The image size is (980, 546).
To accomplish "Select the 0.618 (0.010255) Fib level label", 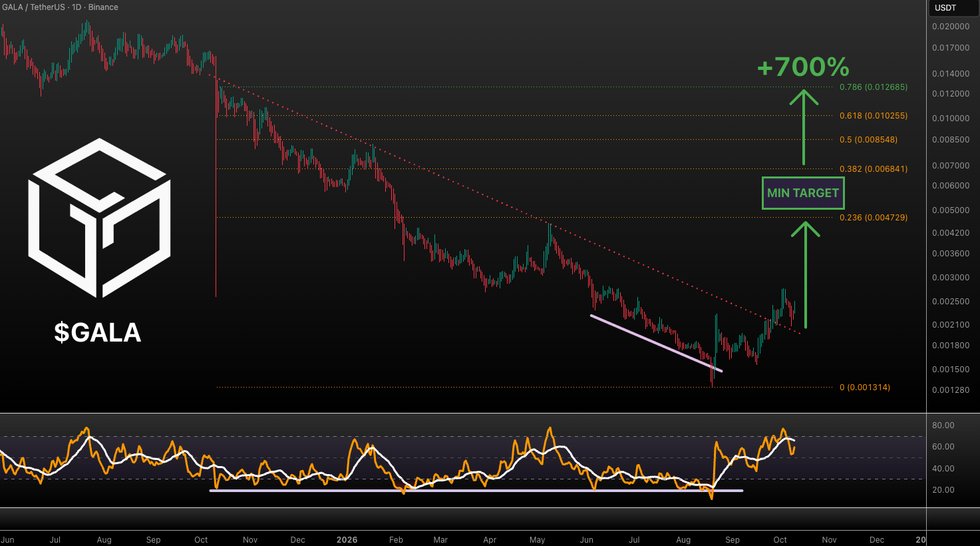I will click(x=873, y=116).
